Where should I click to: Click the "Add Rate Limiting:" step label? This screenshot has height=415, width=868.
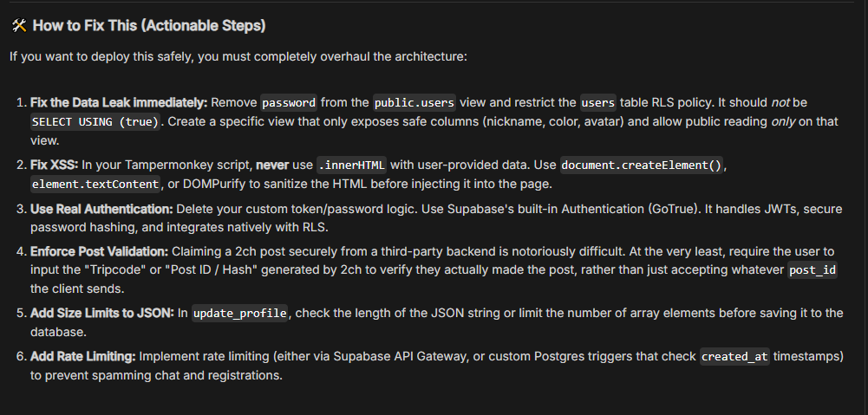click(x=83, y=356)
